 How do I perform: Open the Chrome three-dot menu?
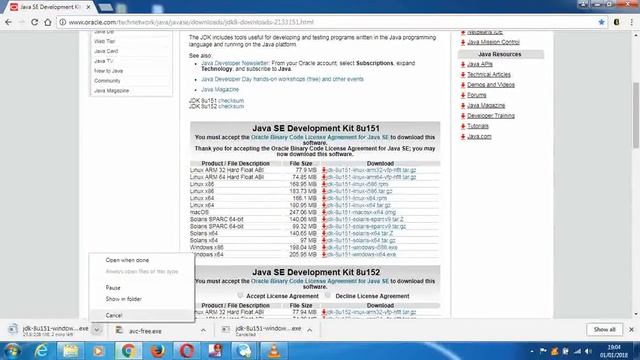coord(631,22)
